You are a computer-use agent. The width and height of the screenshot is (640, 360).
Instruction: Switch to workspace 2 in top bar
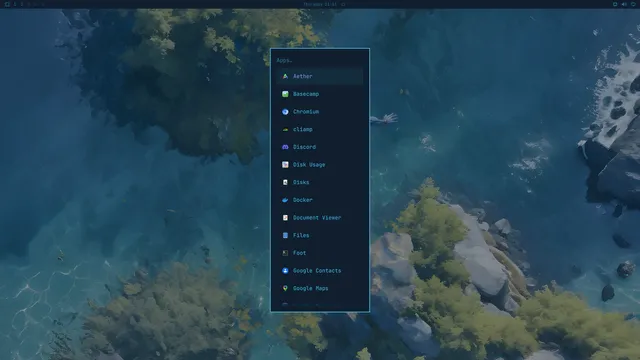point(22,4)
